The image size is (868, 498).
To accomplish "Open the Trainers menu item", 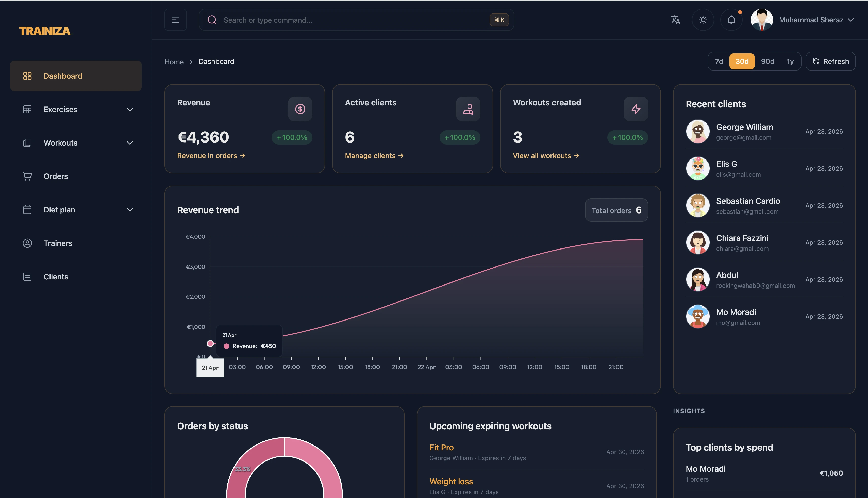I will point(76,243).
